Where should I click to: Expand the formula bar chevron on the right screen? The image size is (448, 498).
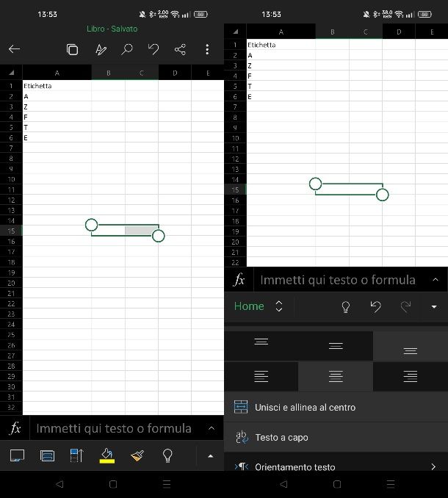click(436, 280)
